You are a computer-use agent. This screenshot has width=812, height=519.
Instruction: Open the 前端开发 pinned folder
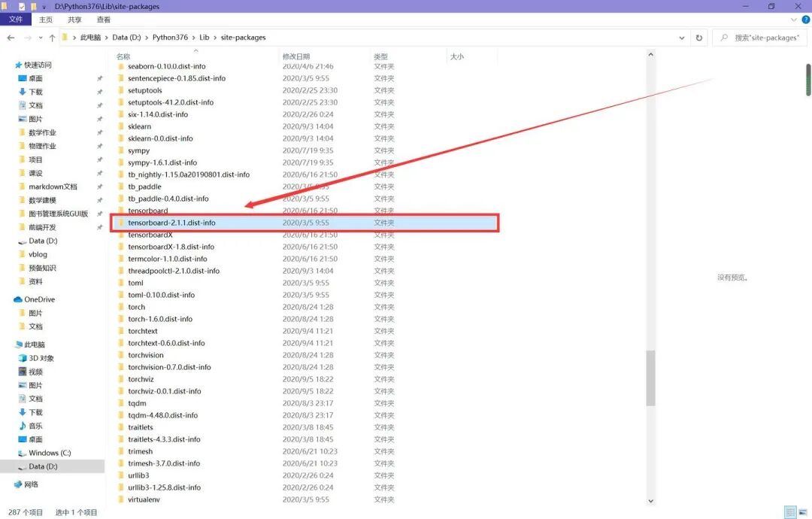pyautogui.click(x=42, y=227)
